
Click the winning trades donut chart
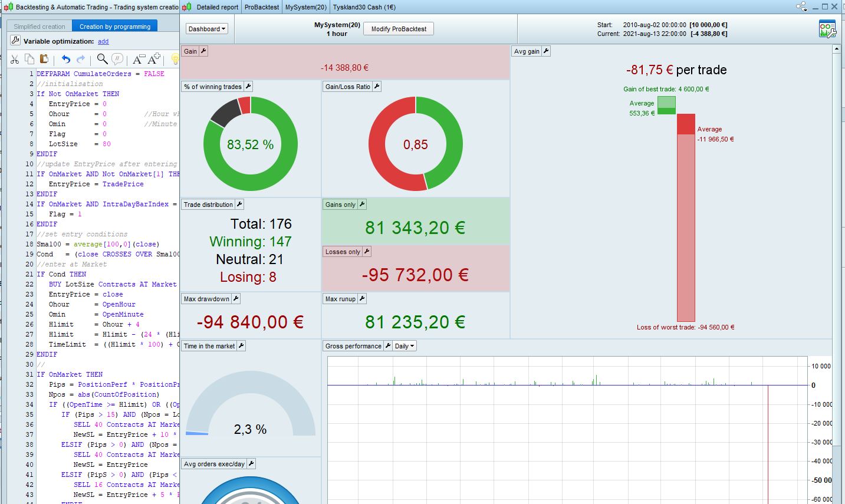click(x=251, y=144)
